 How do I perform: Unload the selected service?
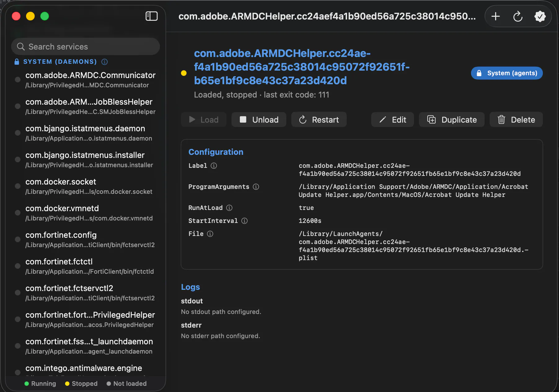[x=259, y=120]
